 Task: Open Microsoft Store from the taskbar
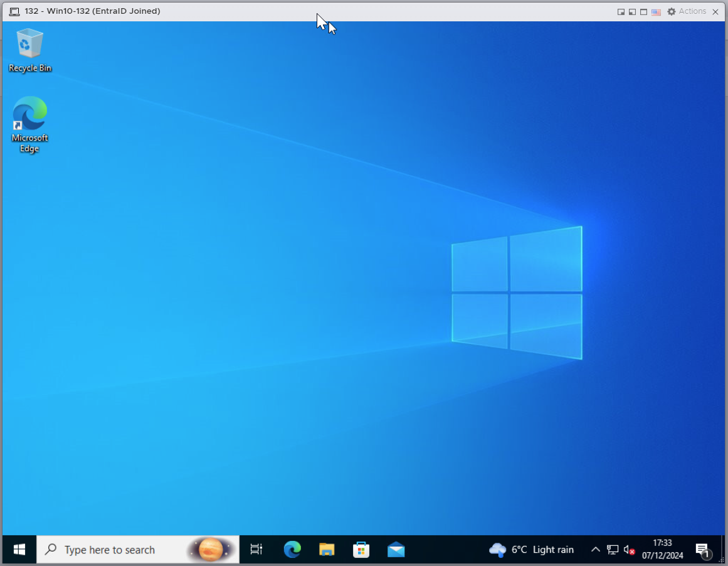361,550
